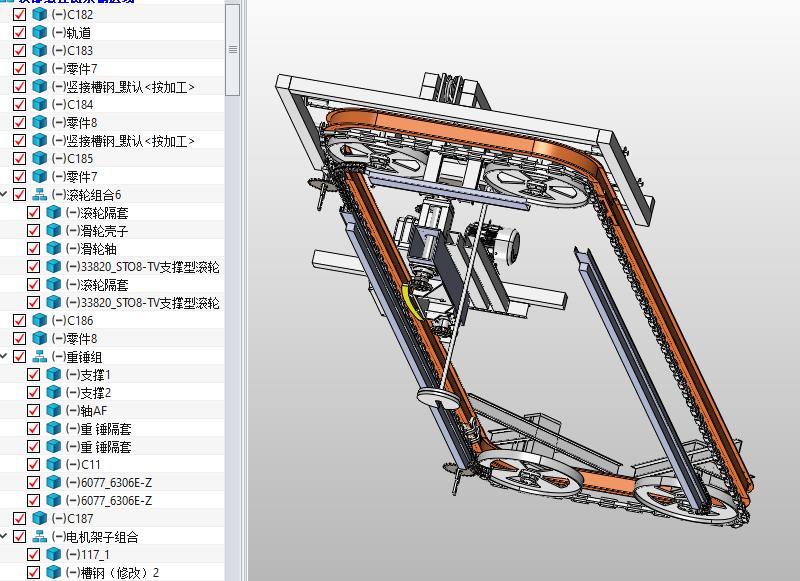This screenshot has height=581, width=800.
Task: Uncheck the 电机架子组合 checkbox
Action: pyautogui.click(x=19, y=536)
